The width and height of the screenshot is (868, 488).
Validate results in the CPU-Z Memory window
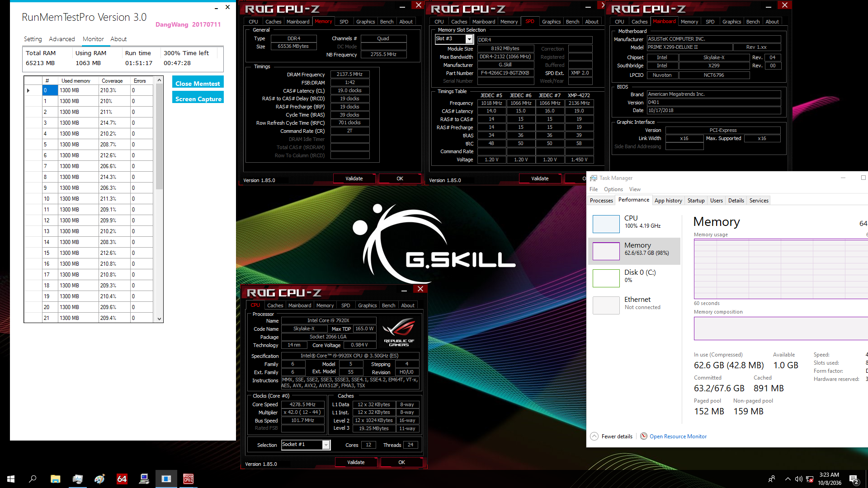click(354, 178)
